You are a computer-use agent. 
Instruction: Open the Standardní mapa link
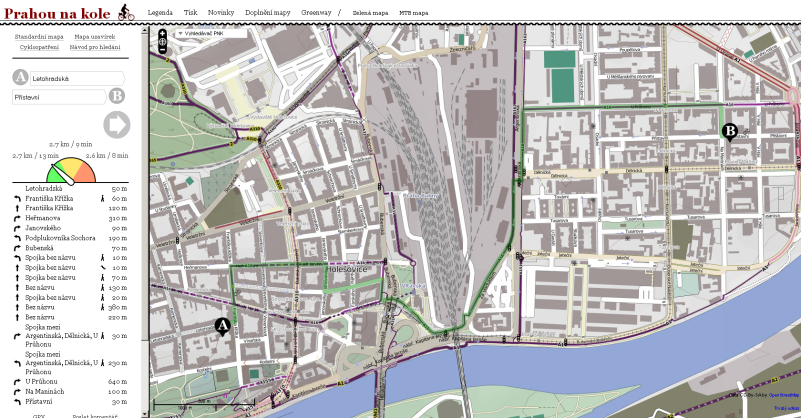click(39, 37)
